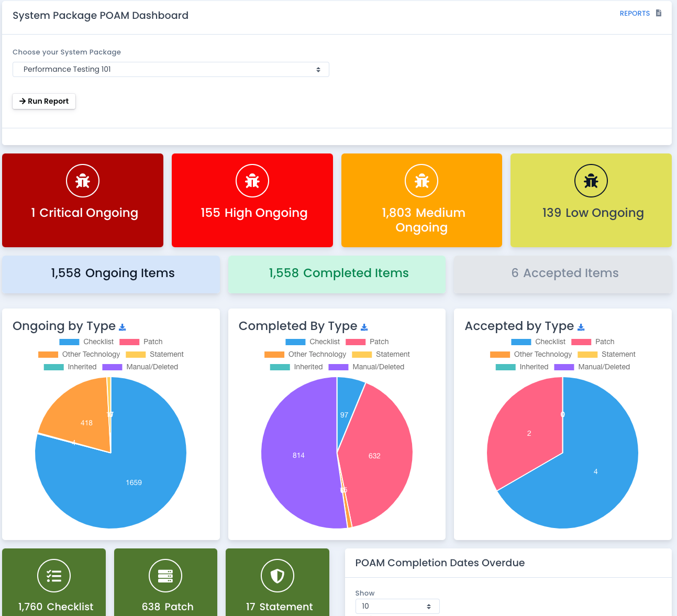The width and height of the screenshot is (677, 616).
Task: Toggle Patch legend in Completed By Type
Action: click(367, 342)
